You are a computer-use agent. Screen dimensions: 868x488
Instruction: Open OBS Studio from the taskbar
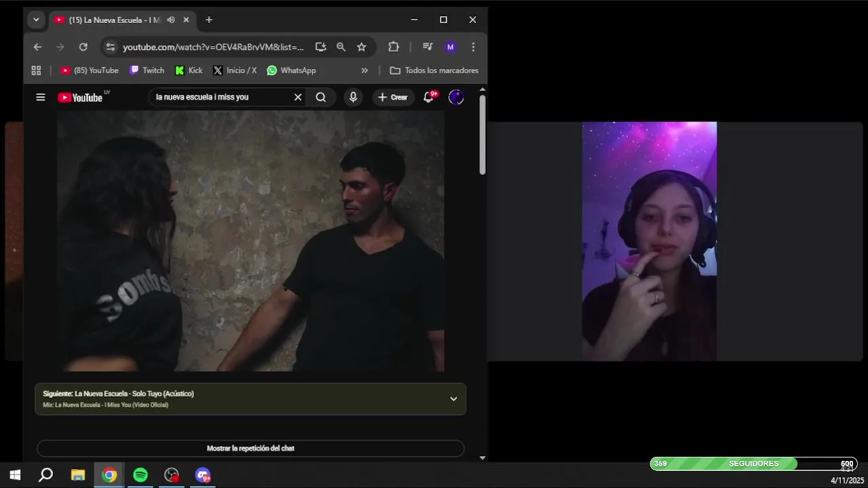click(172, 475)
